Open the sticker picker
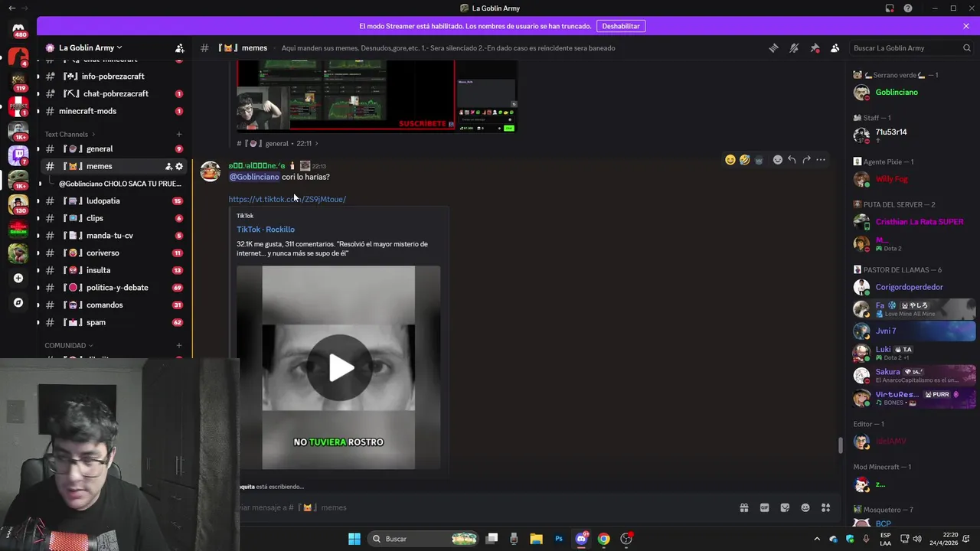This screenshot has height=551, width=980. coord(785,507)
